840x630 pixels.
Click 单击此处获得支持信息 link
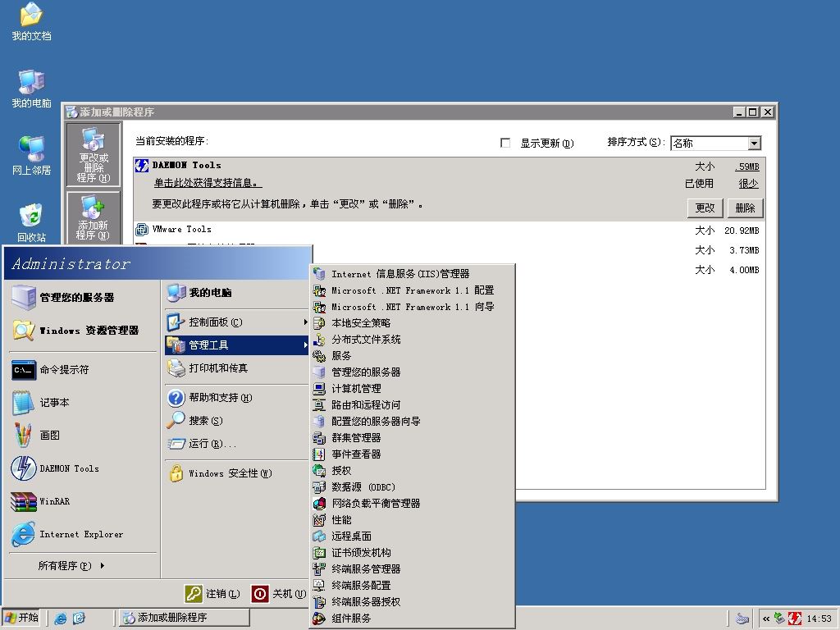208,183
